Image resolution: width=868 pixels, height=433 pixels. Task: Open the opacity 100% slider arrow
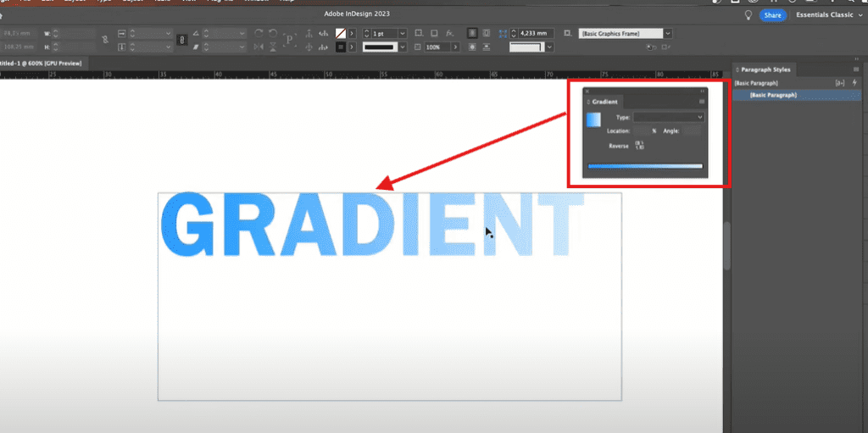click(x=455, y=47)
